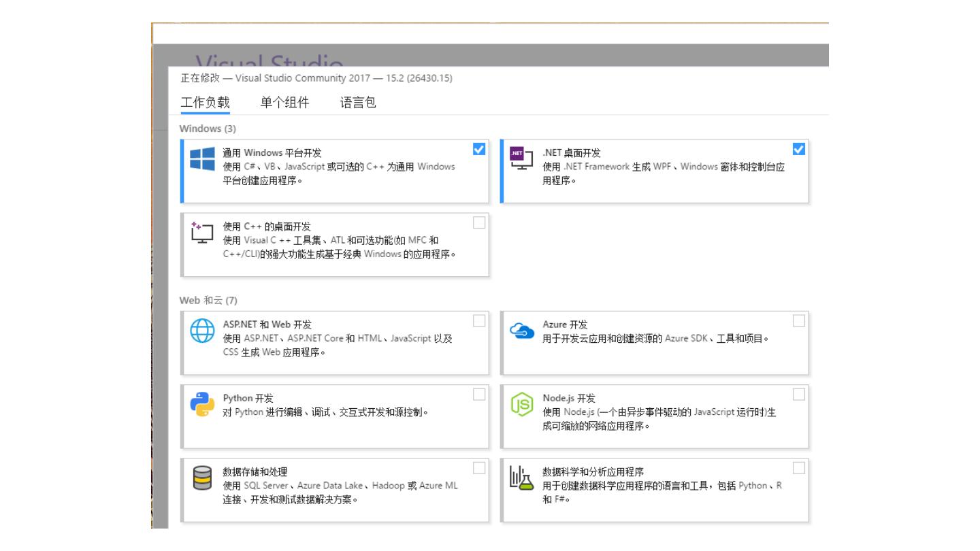Click the data storage database icon
This screenshot has width=980, height=551.
click(202, 478)
